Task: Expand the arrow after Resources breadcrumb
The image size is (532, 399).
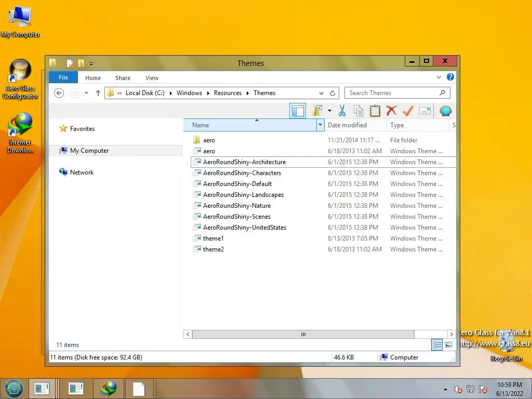Action: (248, 93)
